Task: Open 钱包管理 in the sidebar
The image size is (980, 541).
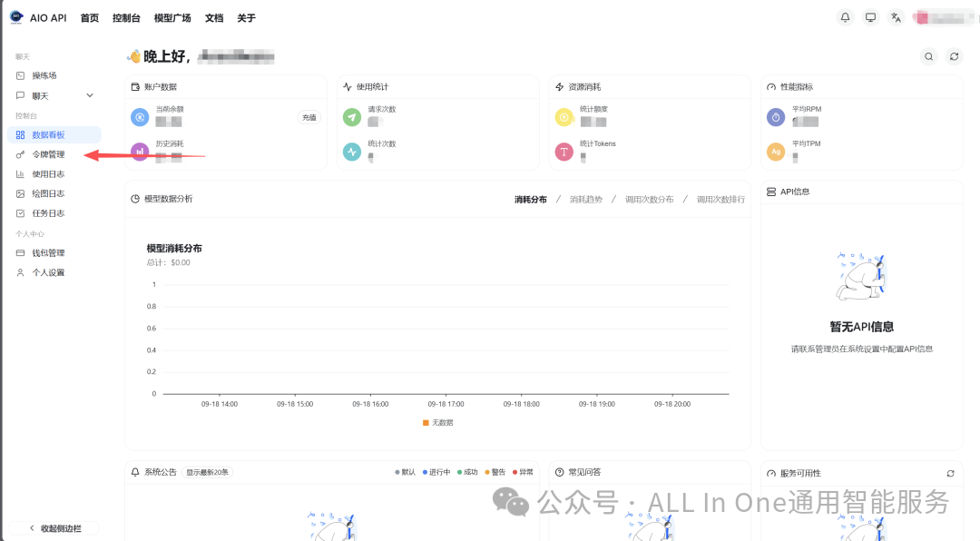Action: 54,252
